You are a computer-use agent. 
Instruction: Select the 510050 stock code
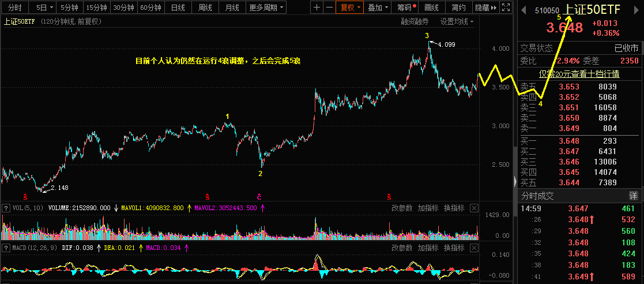(547, 11)
